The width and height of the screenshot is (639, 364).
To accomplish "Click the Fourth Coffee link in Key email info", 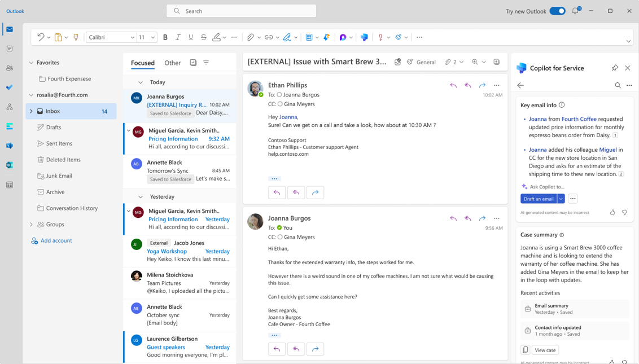I will pyautogui.click(x=579, y=119).
